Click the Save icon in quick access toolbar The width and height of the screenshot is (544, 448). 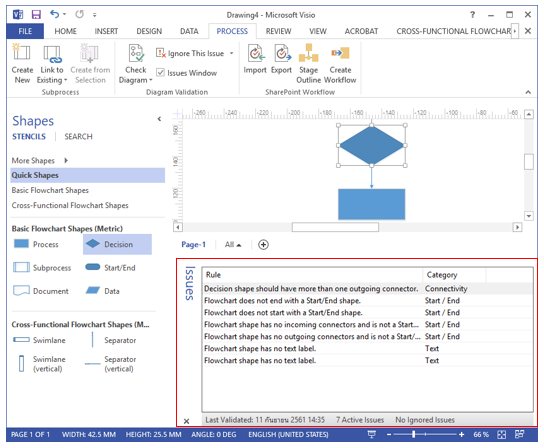[x=36, y=15]
